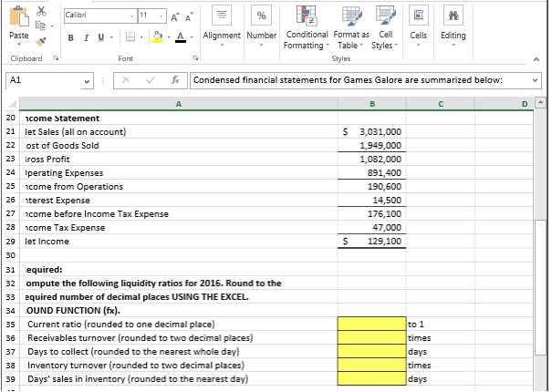Open the Name Box dropdown arrow
The height and width of the screenshot is (392, 552).
point(87,80)
